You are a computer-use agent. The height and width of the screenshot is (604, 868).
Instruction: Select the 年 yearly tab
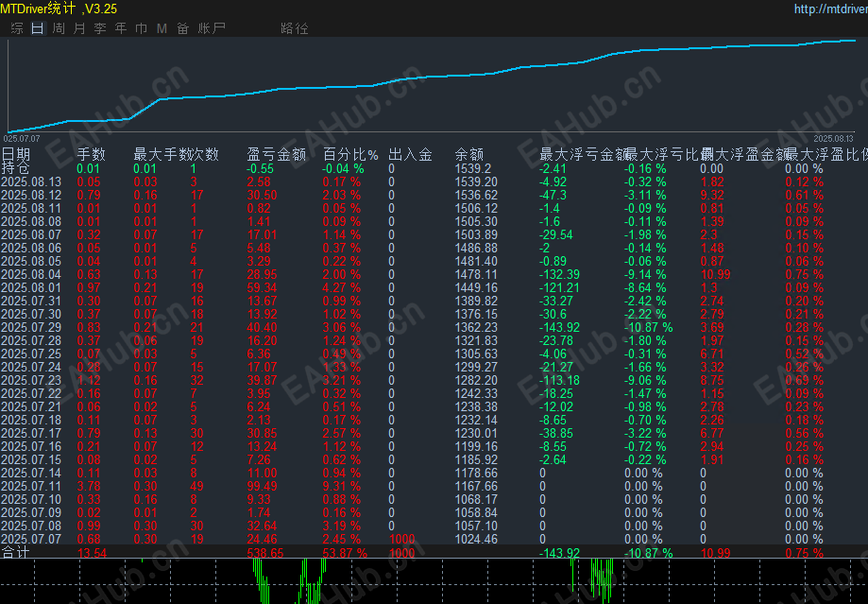[x=121, y=28]
